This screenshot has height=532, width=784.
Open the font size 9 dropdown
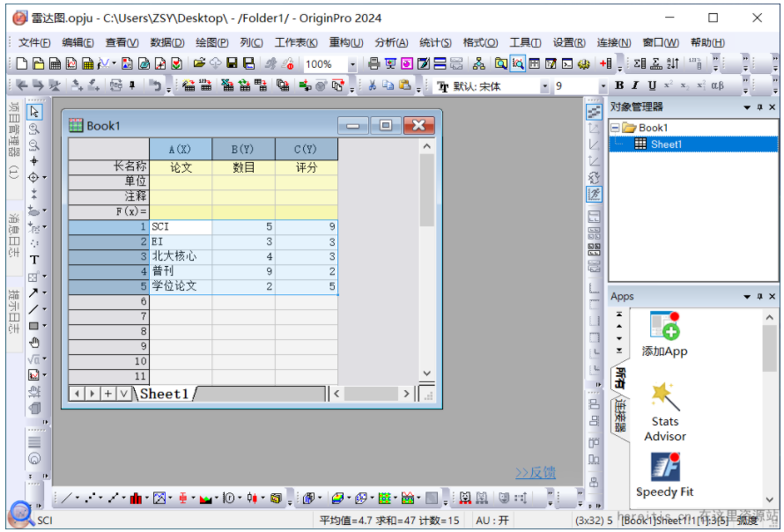tap(603, 86)
